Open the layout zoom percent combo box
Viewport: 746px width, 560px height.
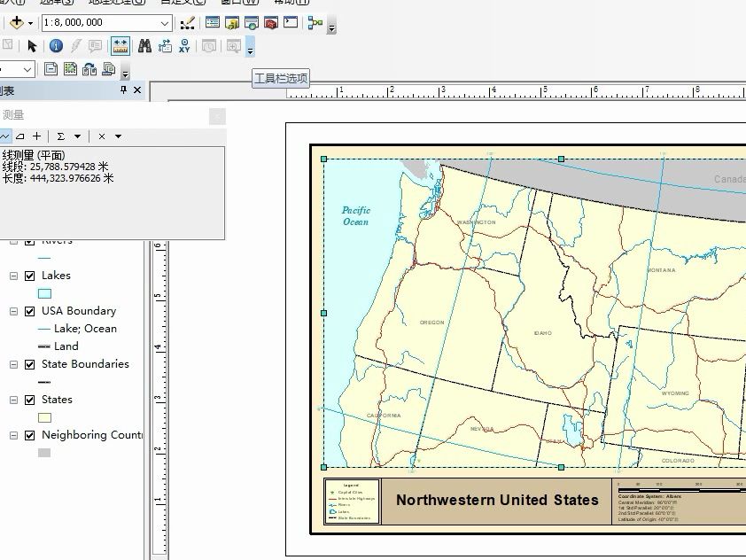click(17, 70)
